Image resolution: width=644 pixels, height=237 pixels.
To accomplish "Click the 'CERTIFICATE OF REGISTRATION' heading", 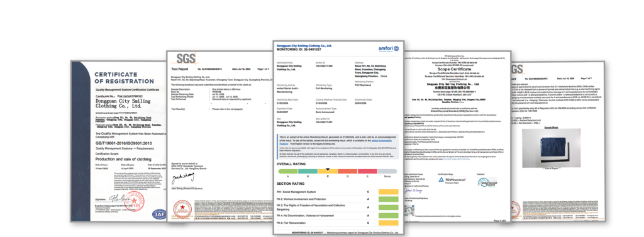I will 124,77.
